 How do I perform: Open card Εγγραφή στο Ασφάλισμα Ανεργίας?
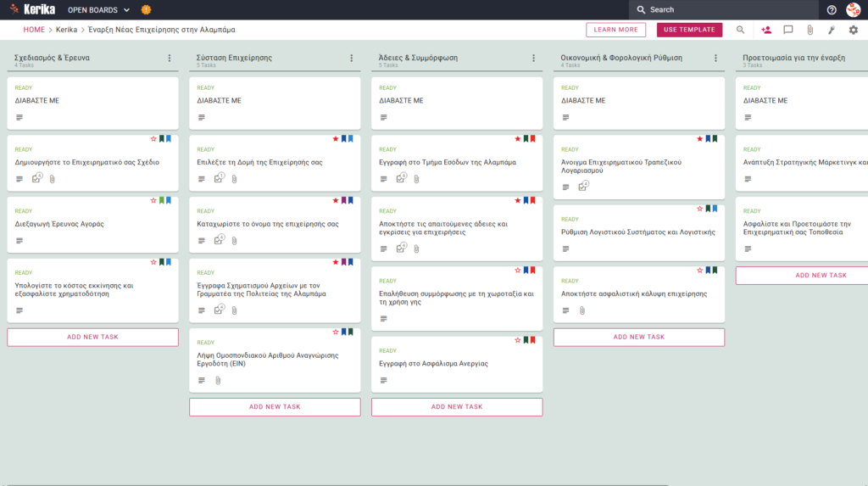(457, 364)
